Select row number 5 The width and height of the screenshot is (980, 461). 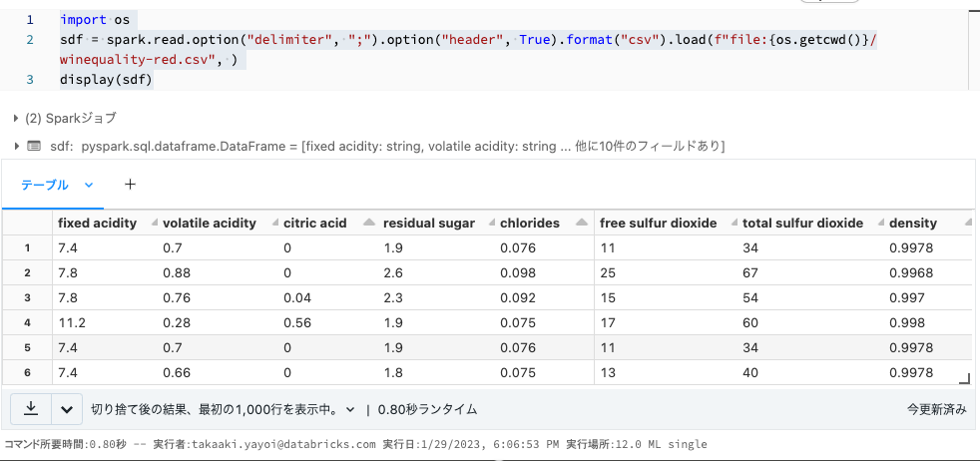point(27,347)
